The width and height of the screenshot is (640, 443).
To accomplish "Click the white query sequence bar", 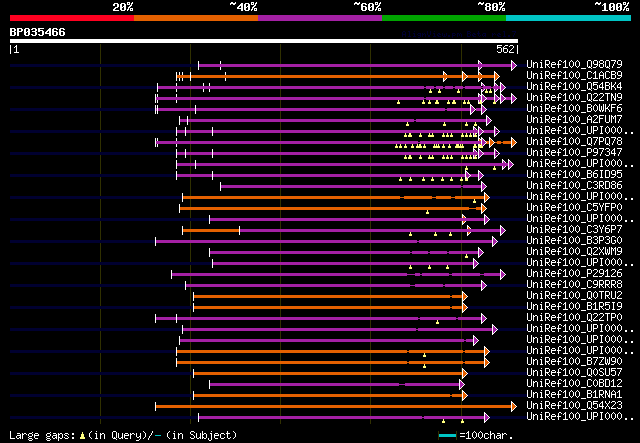I will pos(264,41).
